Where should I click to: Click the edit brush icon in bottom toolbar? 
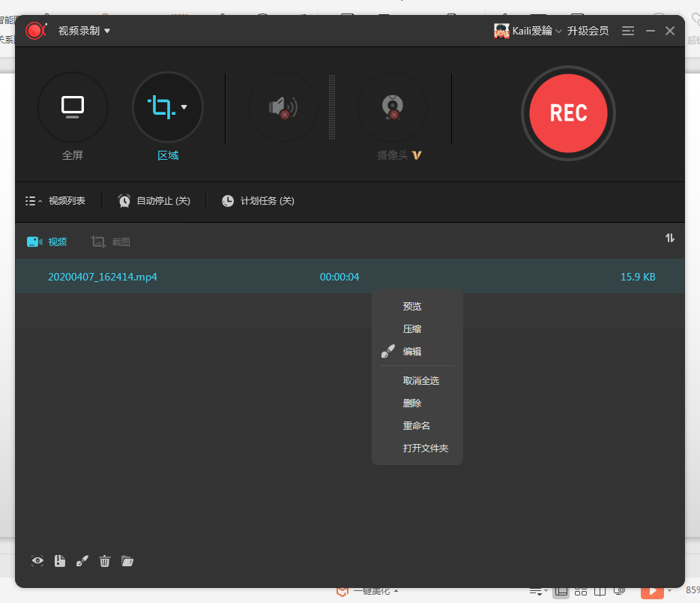tap(82, 561)
